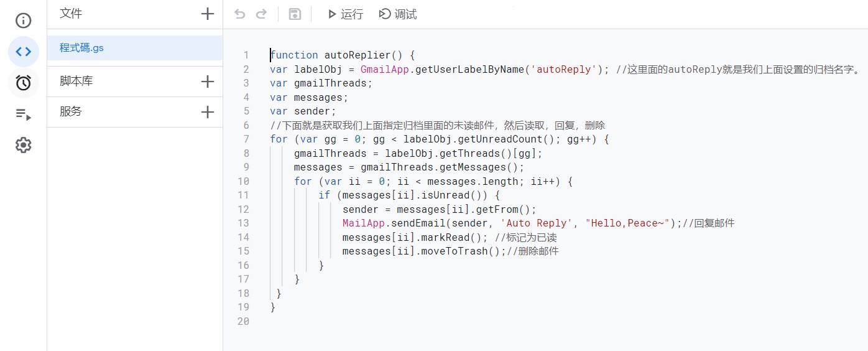
Task: Open the Executions list icon
Action: [24, 114]
